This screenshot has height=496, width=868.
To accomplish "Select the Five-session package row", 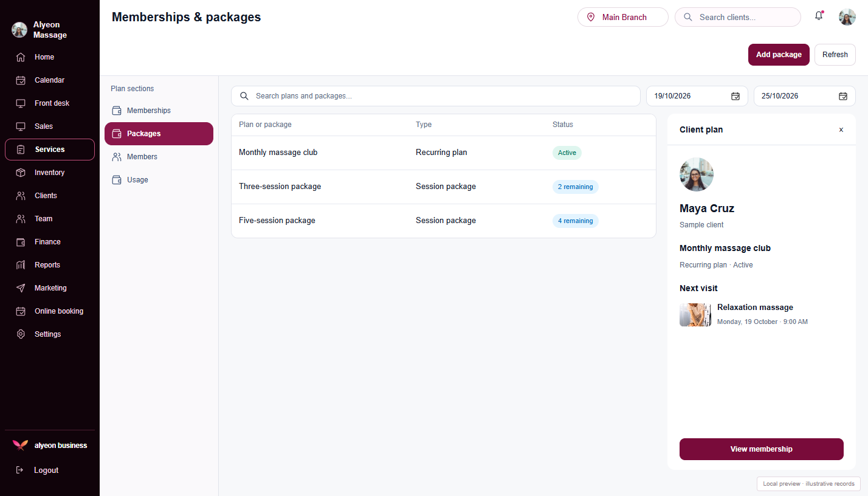I will point(444,221).
